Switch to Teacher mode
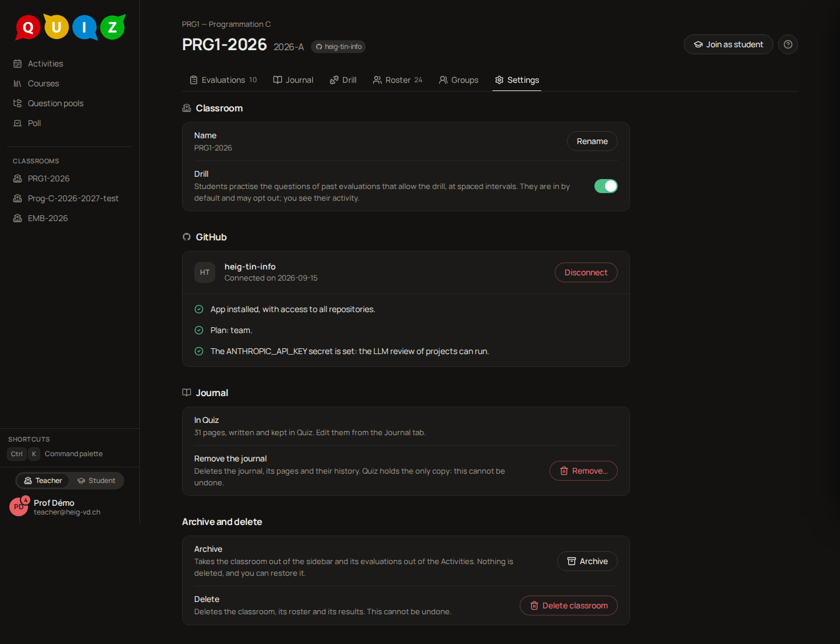Image resolution: width=840 pixels, height=644 pixels. (43, 481)
